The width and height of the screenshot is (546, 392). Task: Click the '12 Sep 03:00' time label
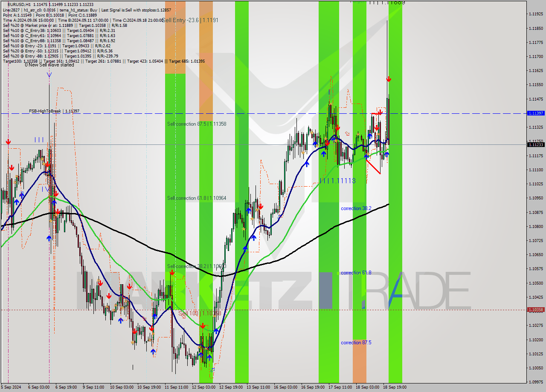203,387
